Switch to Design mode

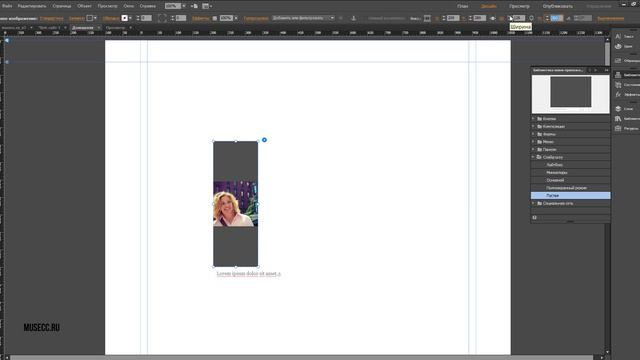click(x=489, y=6)
